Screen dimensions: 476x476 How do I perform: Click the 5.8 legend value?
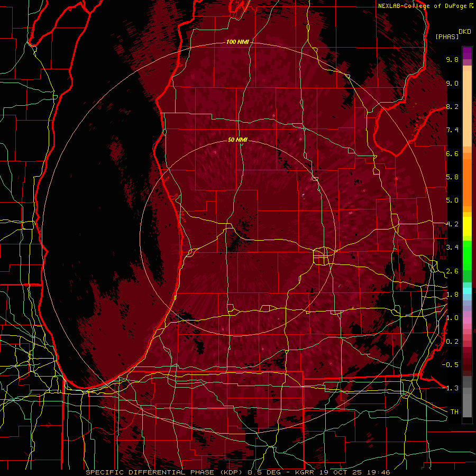[452, 177]
